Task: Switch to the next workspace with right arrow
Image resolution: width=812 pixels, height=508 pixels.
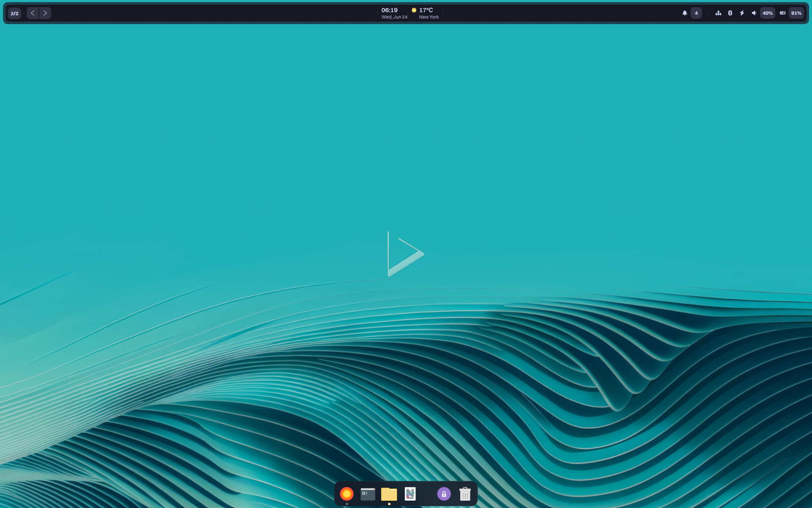Action: tap(45, 13)
